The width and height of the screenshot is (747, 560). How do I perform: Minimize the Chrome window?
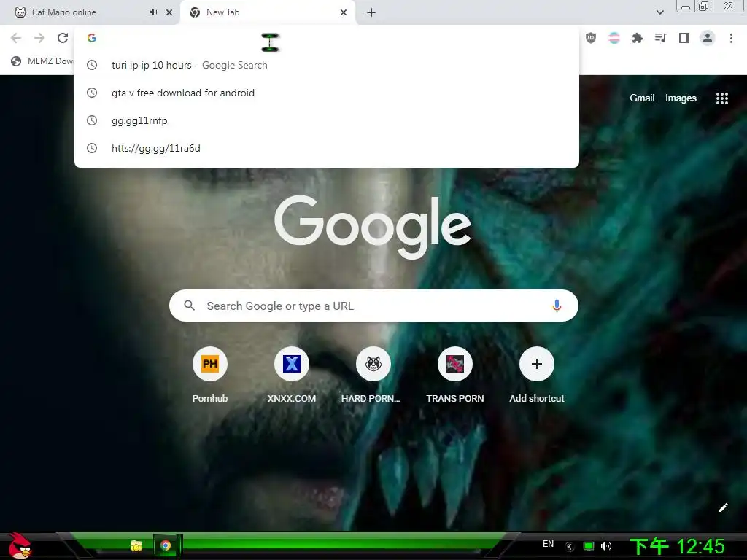pos(686,7)
